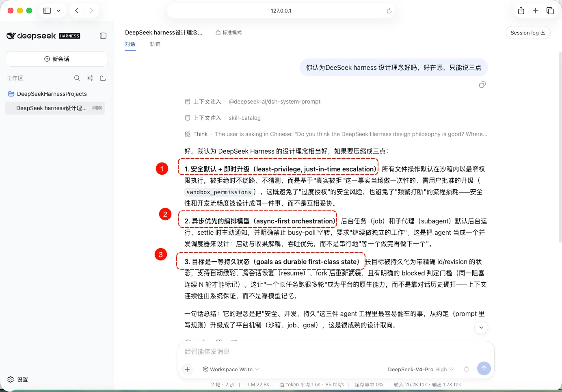This screenshot has height=392, width=562.
Task: Add an attachment with plus button
Action: tap(187, 369)
